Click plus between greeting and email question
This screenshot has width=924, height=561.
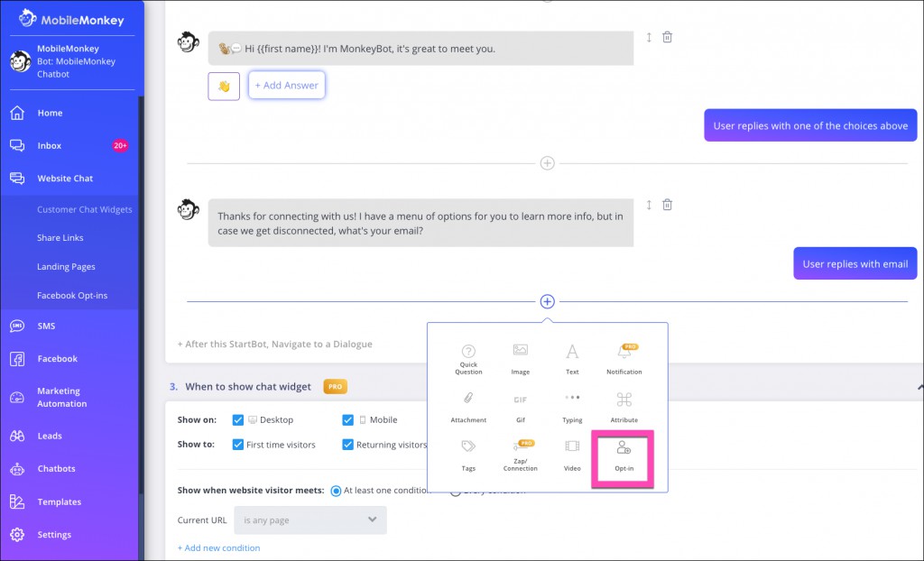pos(548,163)
